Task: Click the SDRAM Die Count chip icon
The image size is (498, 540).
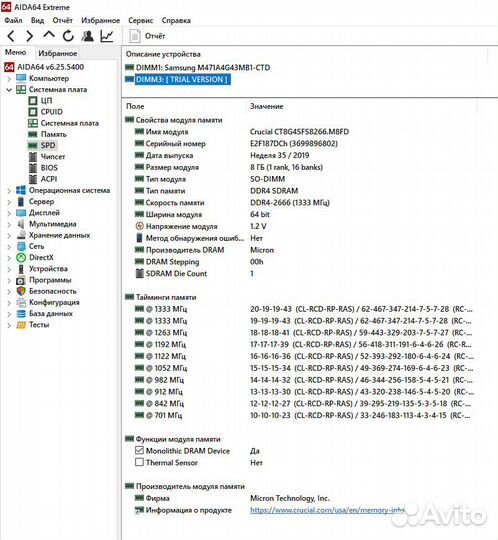Action: (139, 273)
